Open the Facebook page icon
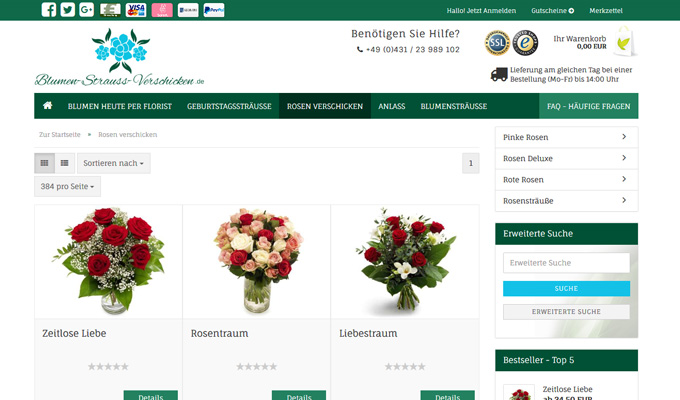Screen dimensions: 680x400 (49, 10)
